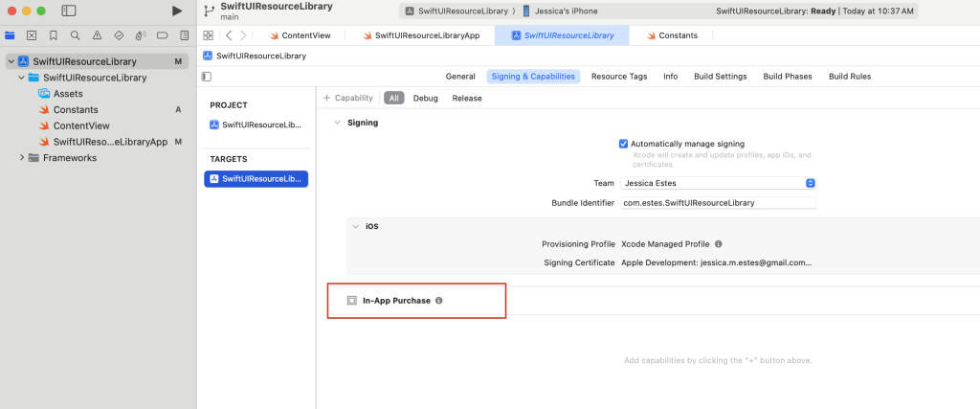Screen dimensions: 980x409
Task: Collapse the SwiftUIResourceLibrary folder group
Action: 22,78
